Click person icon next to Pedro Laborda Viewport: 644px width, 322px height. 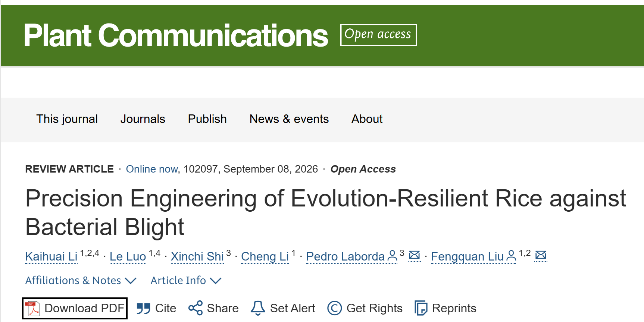pyautogui.click(x=393, y=256)
